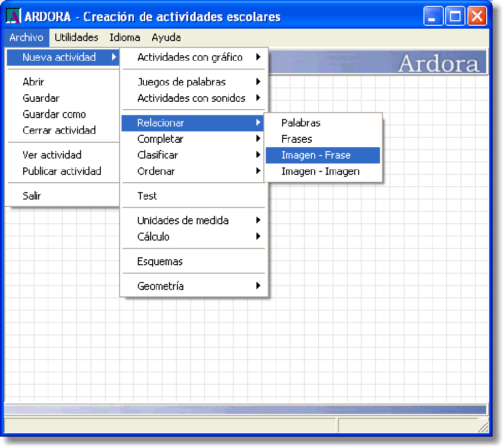Screen dimensions: 504x448
Task: Choose Palabras under Relacionar
Action: [x=323, y=123]
